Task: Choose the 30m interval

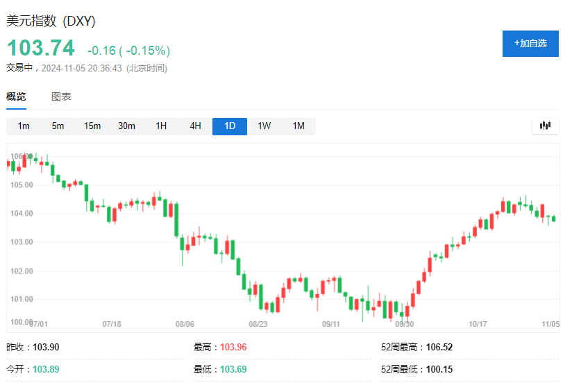Action: [x=126, y=126]
